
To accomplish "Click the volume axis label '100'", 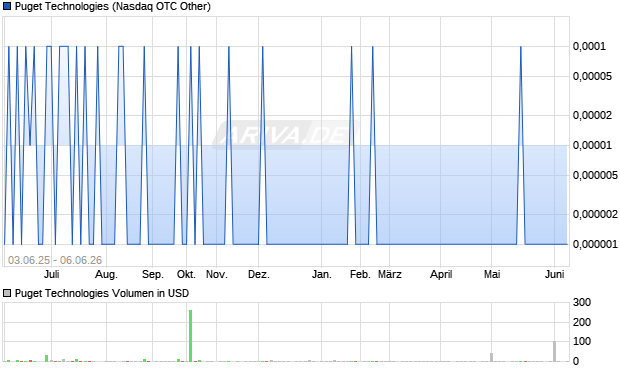I will pyautogui.click(x=582, y=341).
